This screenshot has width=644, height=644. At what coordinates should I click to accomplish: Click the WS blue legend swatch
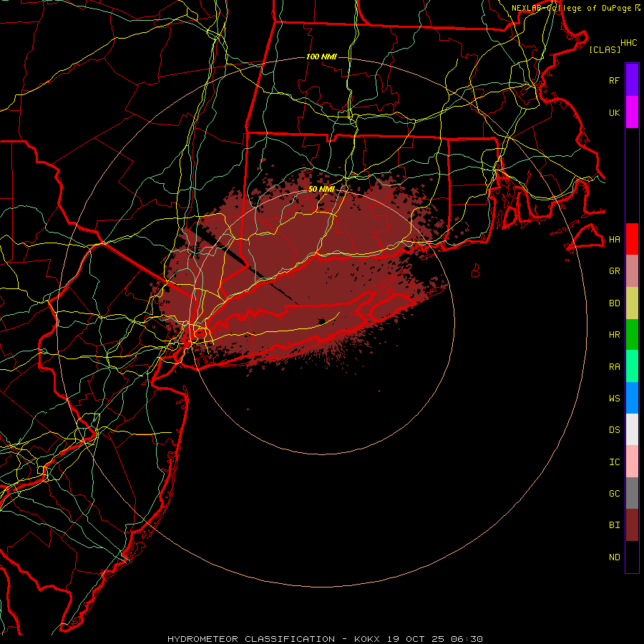632,398
